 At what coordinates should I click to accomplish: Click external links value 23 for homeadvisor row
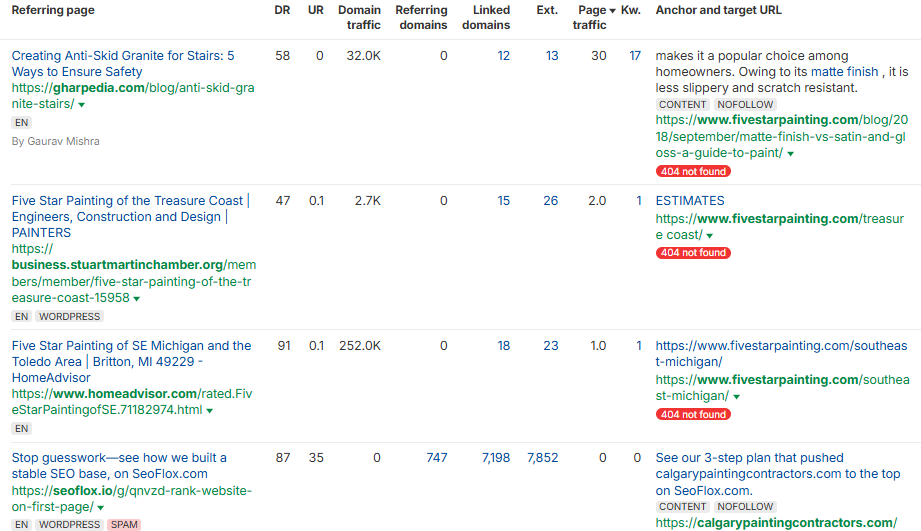(x=550, y=346)
